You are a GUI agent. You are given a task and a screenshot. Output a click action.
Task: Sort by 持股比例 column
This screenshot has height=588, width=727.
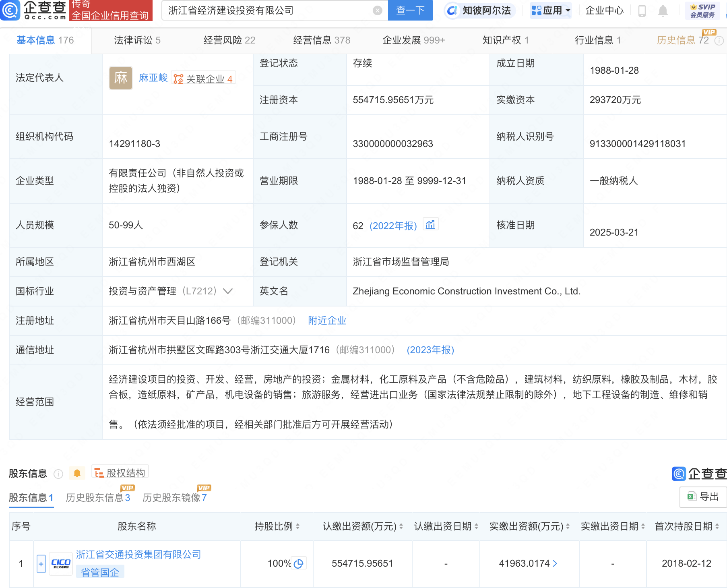pos(297,526)
